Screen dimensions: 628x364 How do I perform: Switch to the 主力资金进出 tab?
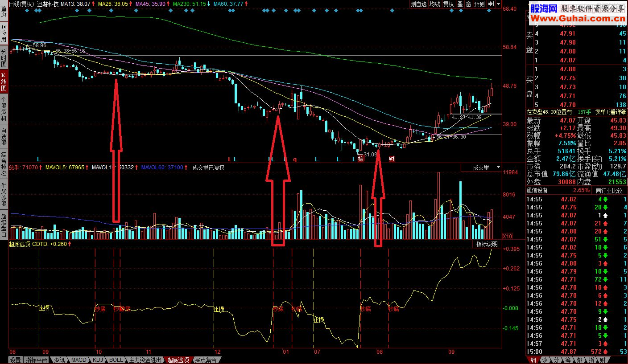pyautogui.click(x=145, y=360)
